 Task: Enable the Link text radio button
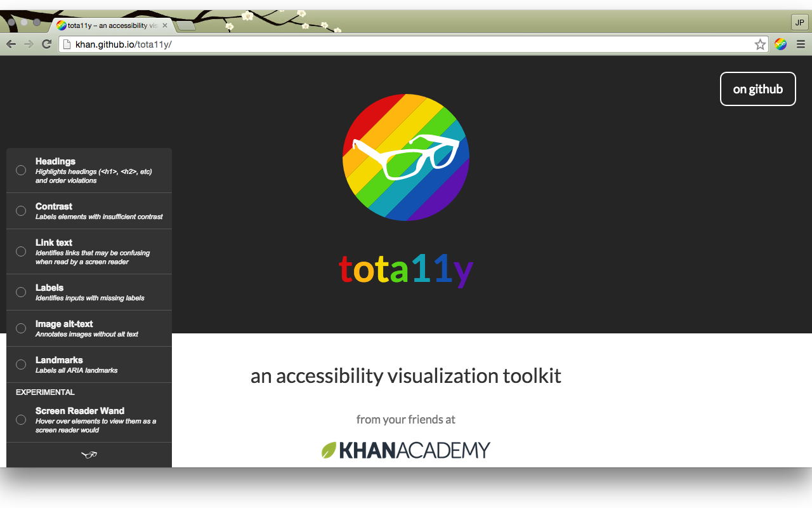tap(21, 251)
